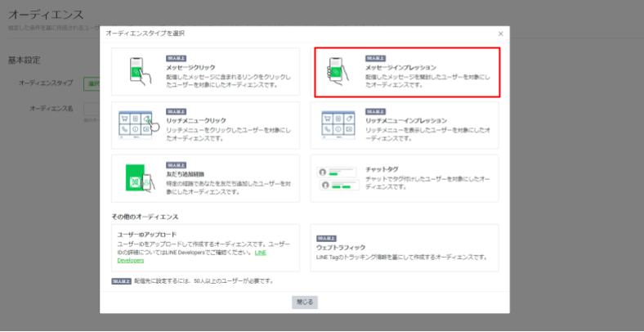Viewport: 644px width, 332px height.
Task: Click hand-held phone icon for メッセージインプレッション
Action: [339, 71]
